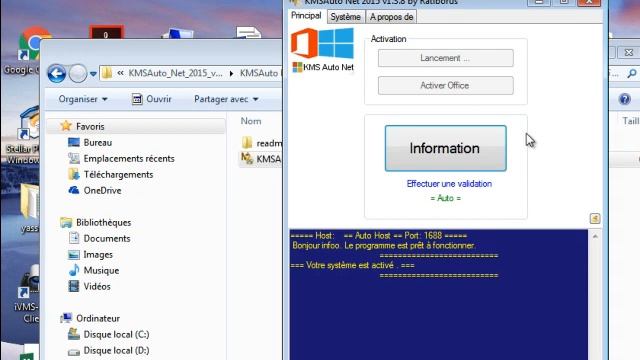
Task: Click the Téléchargements folder icon
Action: (x=73, y=174)
